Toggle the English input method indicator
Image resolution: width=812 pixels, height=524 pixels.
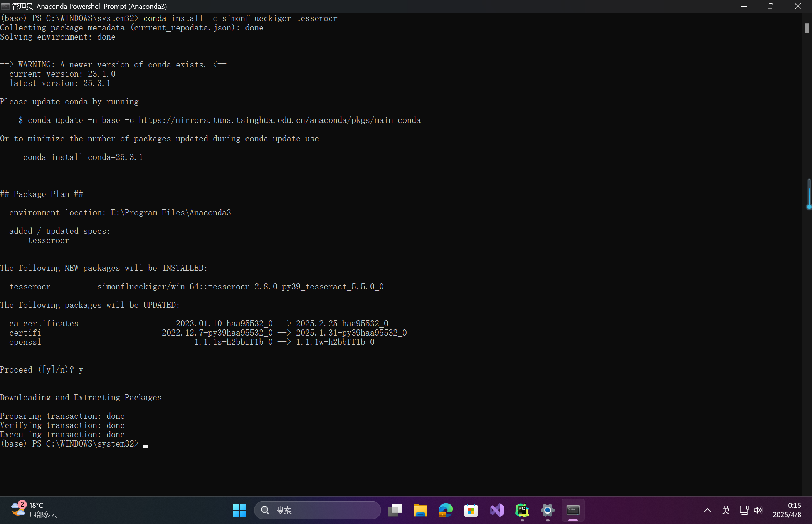pos(726,510)
